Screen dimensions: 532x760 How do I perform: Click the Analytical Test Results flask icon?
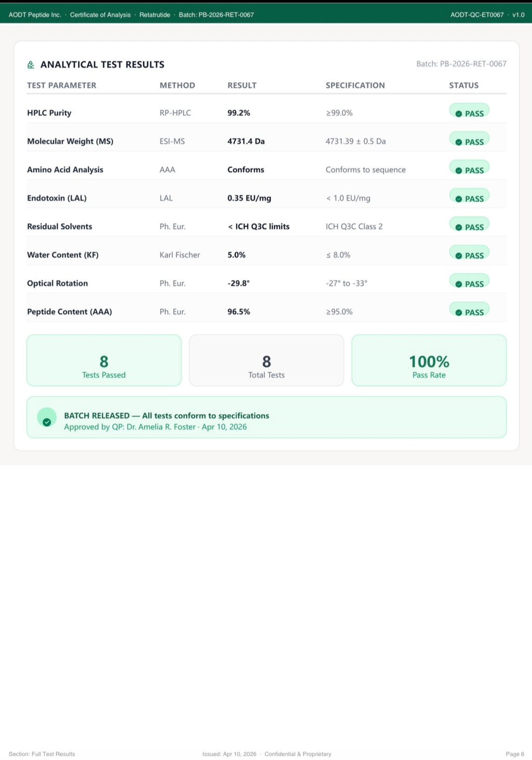click(x=31, y=65)
